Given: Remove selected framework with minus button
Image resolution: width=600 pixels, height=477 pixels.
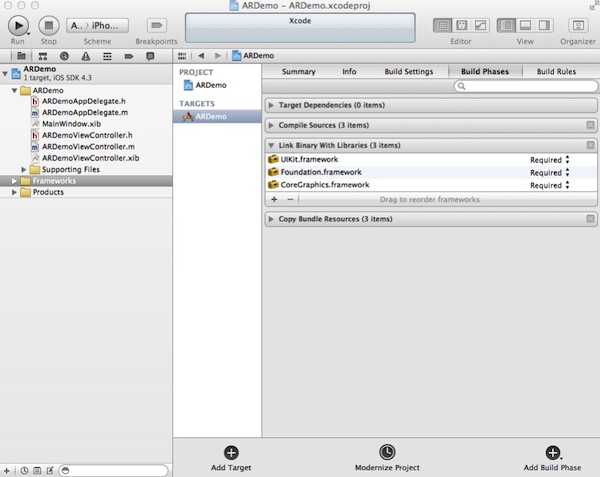Looking at the screenshot, I should click(x=290, y=199).
